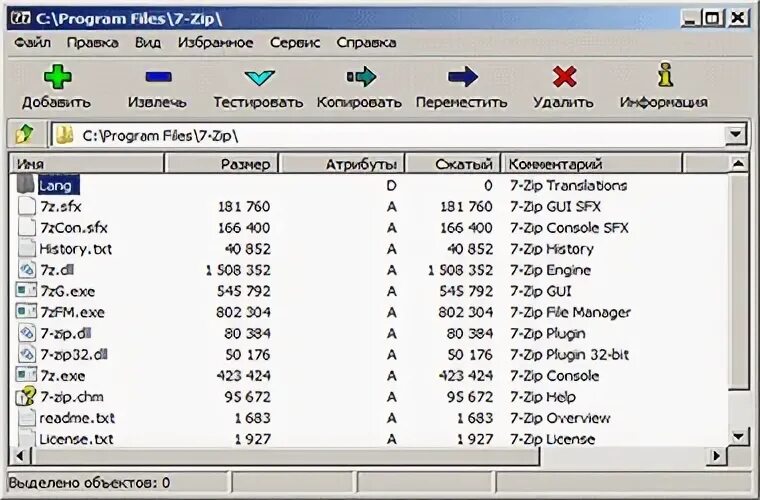Image resolution: width=760 pixels, height=500 pixels.
Task: Sort by the Сжатый column header
Action: click(x=453, y=164)
